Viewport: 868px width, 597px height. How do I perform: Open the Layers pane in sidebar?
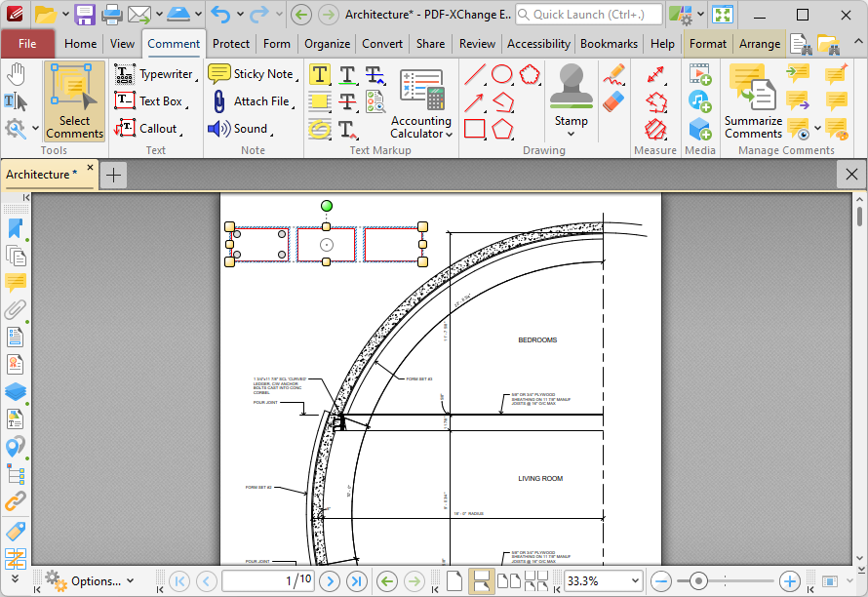click(x=16, y=391)
